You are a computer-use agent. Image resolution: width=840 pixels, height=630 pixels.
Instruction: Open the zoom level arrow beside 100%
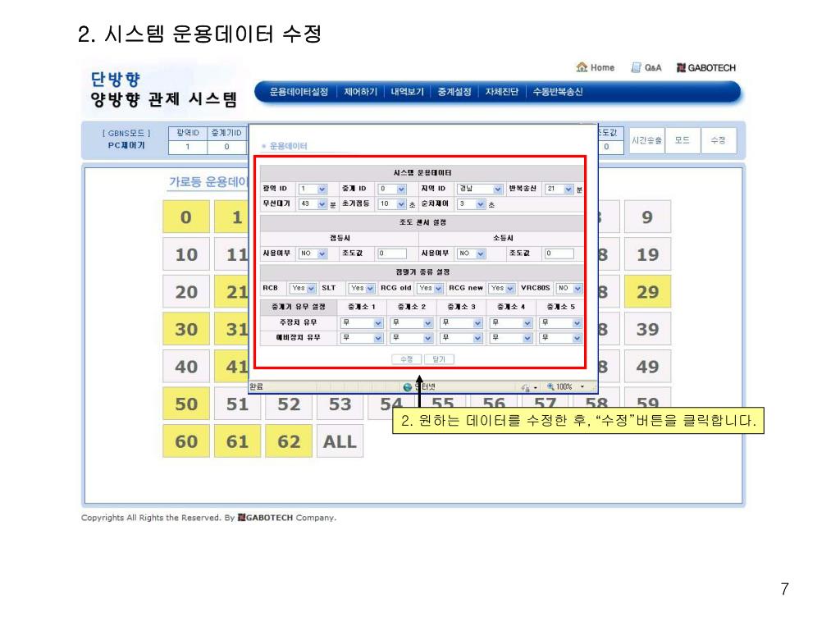click(x=582, y=387)
